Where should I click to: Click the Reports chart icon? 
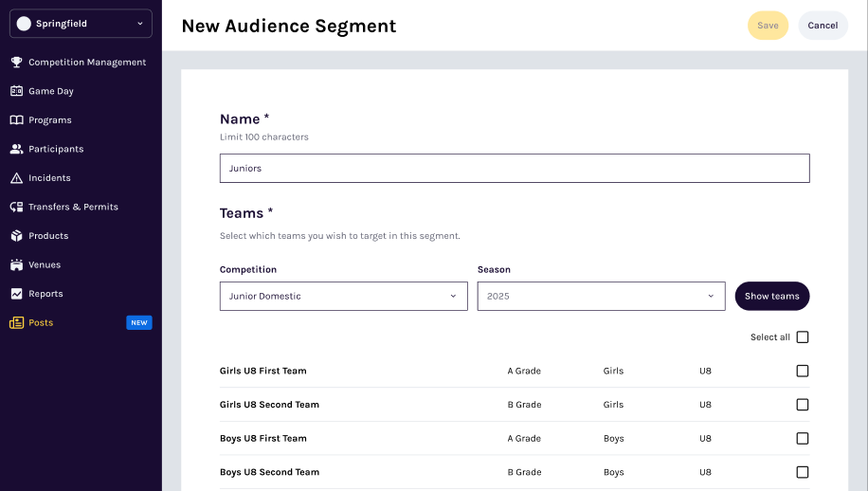pos(16,294)
